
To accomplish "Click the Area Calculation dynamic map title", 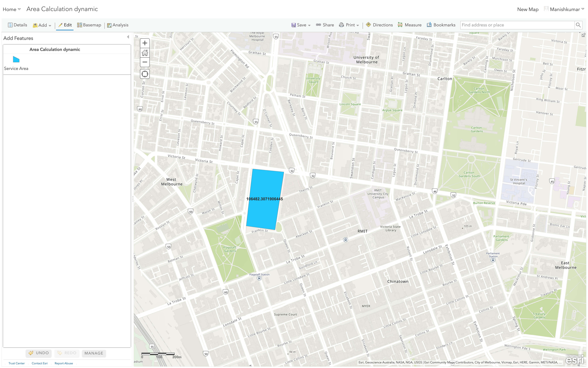I will tap(62, 9).
